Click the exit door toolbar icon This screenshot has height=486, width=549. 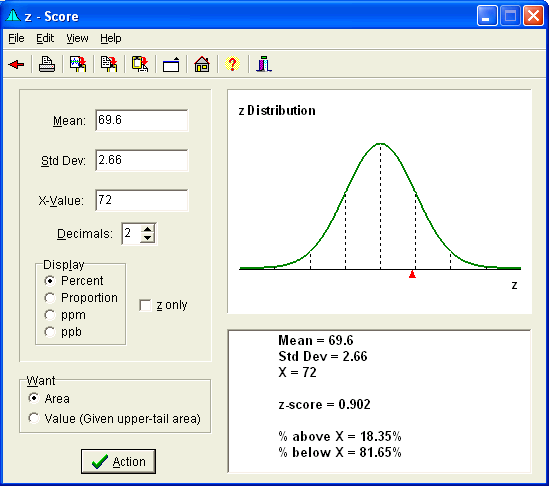point(264,64)
